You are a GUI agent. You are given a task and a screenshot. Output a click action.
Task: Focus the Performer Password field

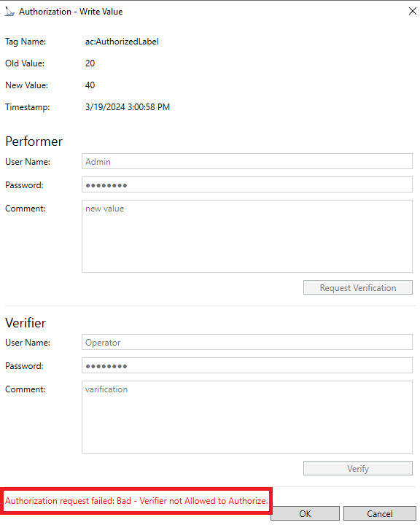[247, 184]
